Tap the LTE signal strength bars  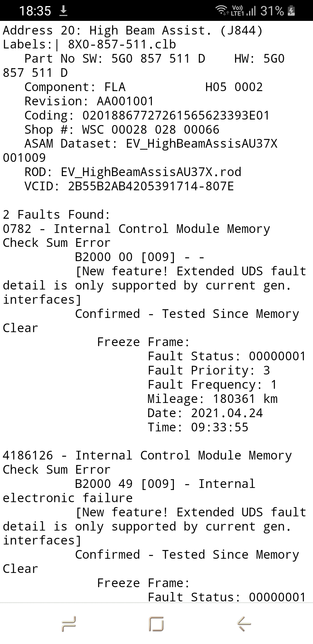pos(251,11)
